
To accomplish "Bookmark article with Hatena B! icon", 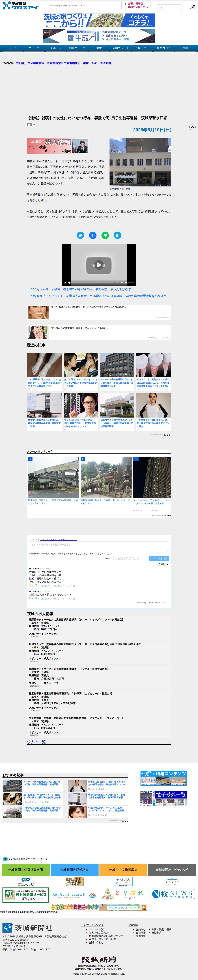I will click(x=117, y=235).
